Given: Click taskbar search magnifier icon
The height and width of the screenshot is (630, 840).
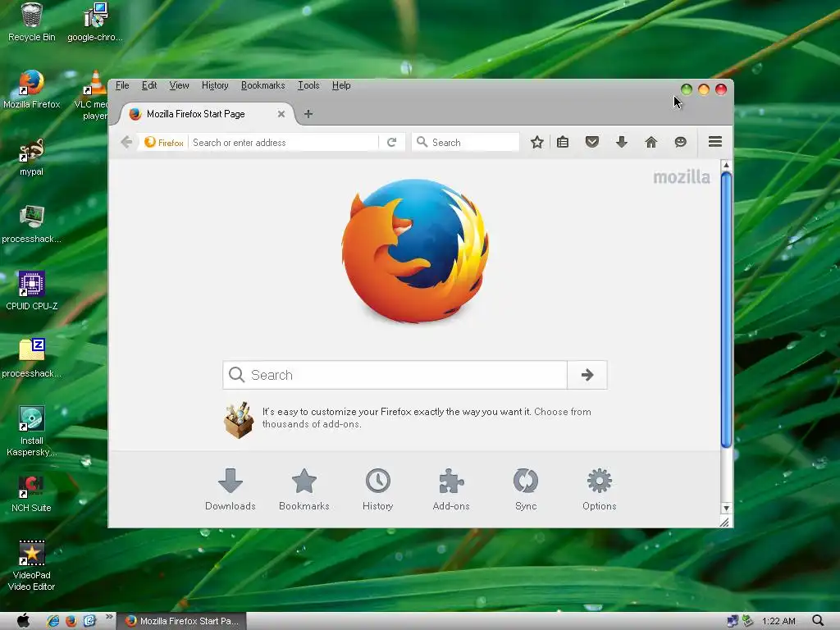Looking at the screenshot, I should 818,621.
